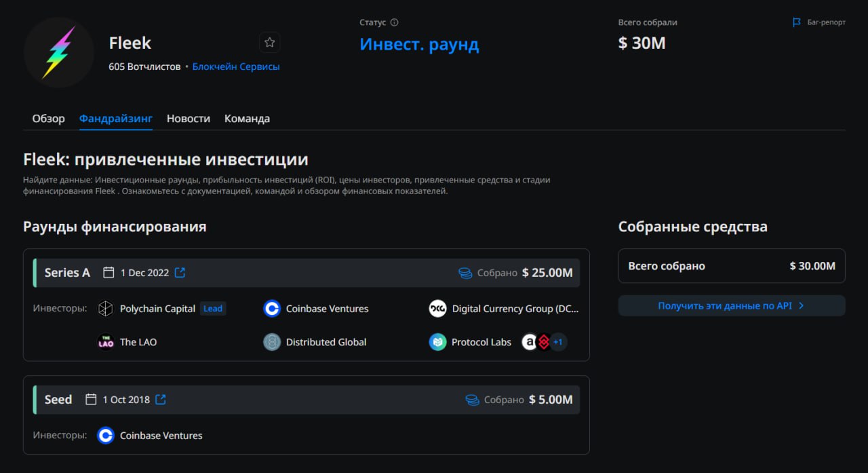Image resolution: width=868 pixels, height=473 pixels.
Task: Click the info icon next to Статус
Action: (395, 22)
